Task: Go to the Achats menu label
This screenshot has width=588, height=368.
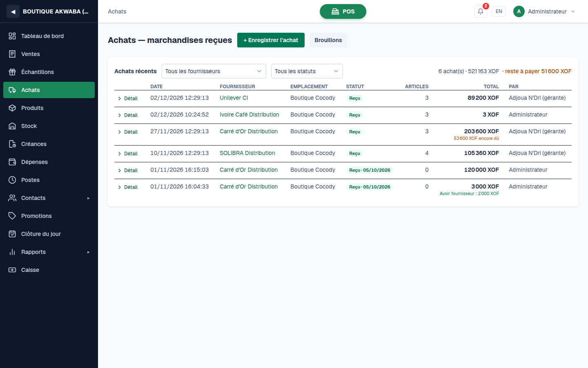Action: tap(31, 90)
